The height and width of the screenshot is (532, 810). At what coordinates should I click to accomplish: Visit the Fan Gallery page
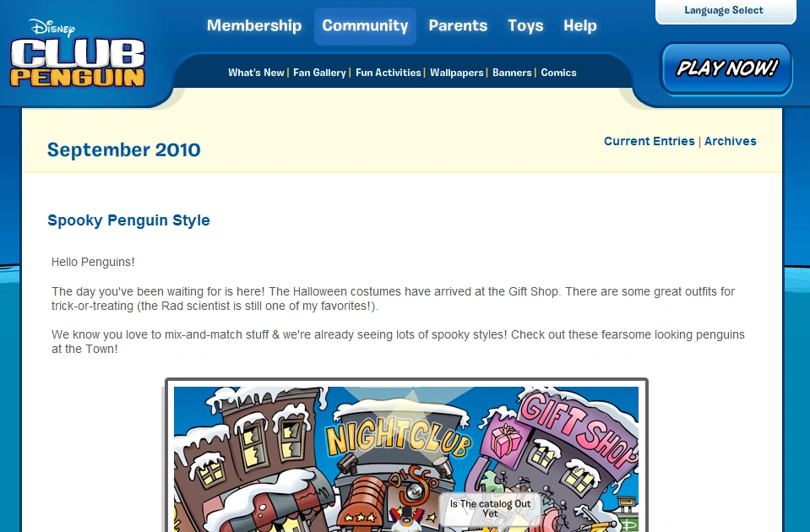(319, 73)
